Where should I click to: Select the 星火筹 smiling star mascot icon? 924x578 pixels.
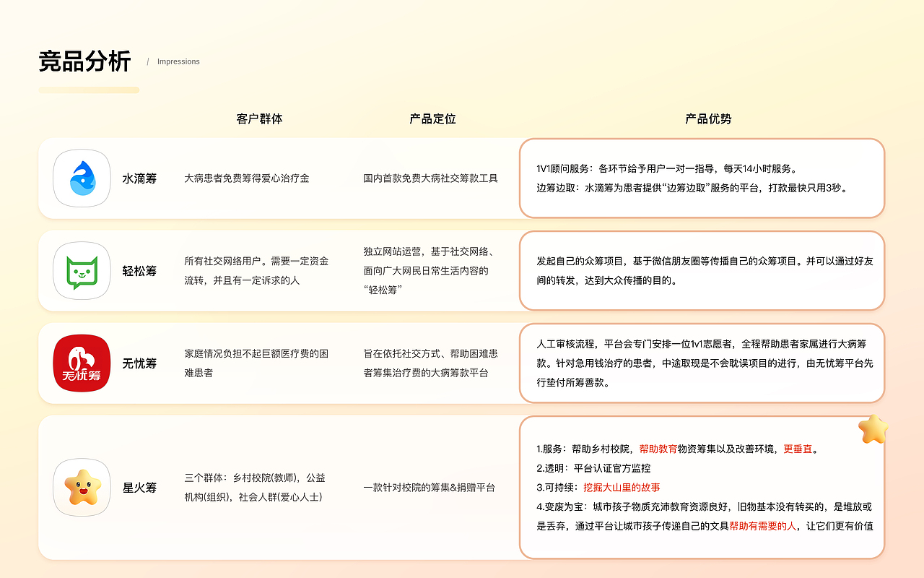click(x=81, y=488)
